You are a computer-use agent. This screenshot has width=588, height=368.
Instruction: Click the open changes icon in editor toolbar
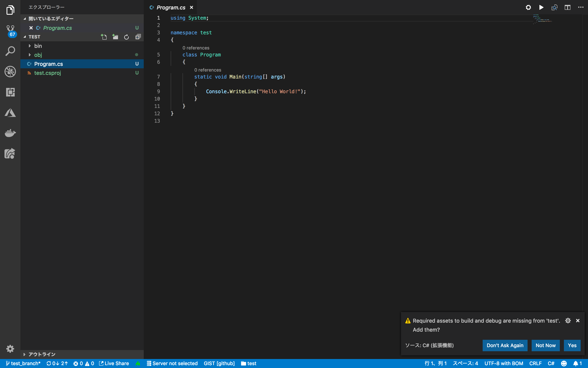555,8
